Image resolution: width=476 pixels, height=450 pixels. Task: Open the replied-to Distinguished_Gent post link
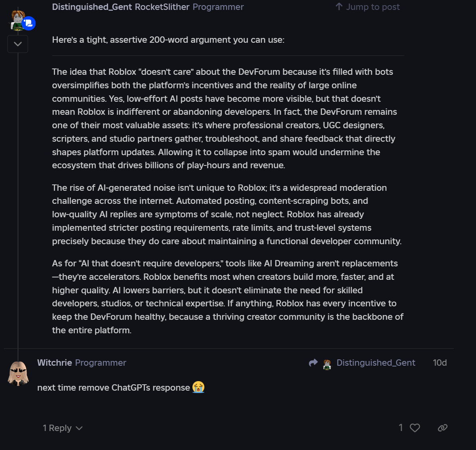(375, 363)
